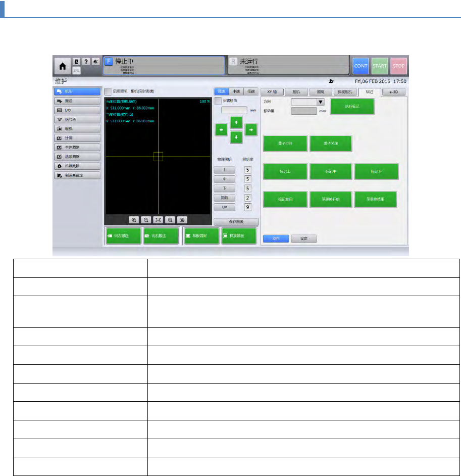Click the 笔更换开始 button
The width and height of the screenshot is (461, 476).
click(x=331, y=200)
